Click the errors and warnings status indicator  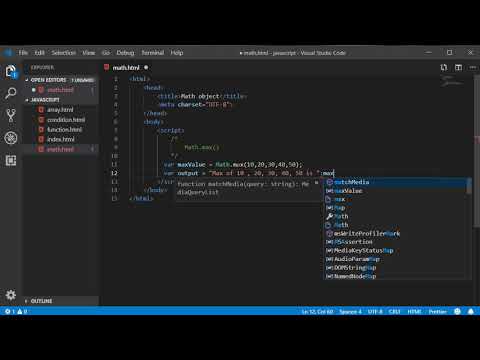pyautogui.click(x=16, y=311)
